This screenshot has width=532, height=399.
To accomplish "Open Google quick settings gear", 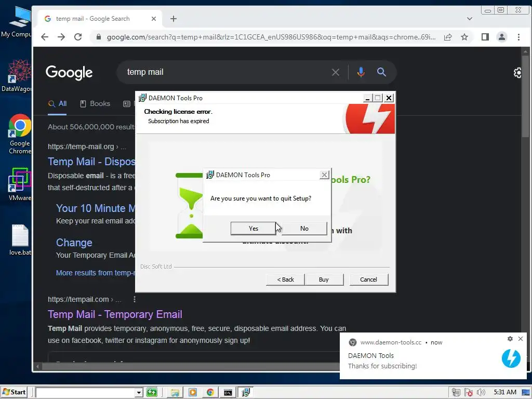I will coord(517,73).
